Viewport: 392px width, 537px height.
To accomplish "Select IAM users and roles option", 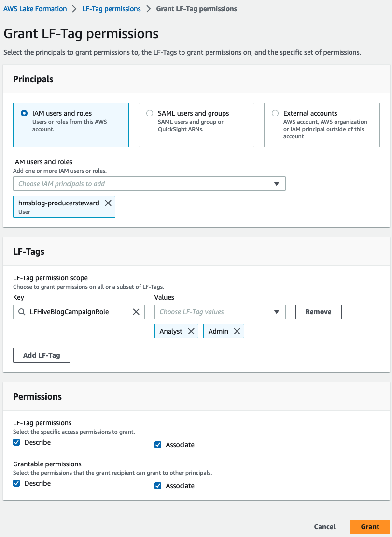I will click(24, 113).
